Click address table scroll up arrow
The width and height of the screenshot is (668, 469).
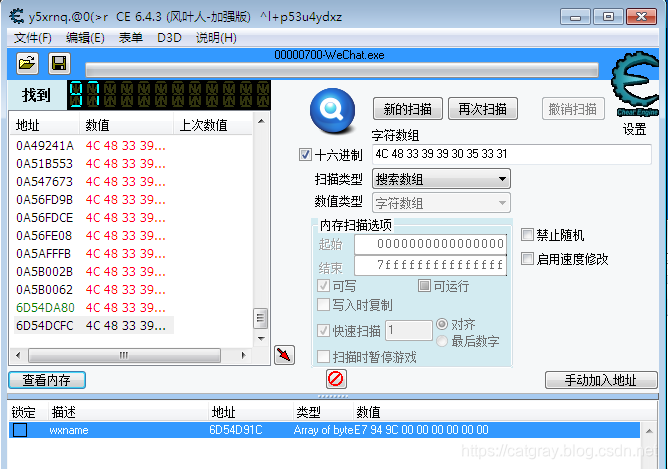pyautogui.click(x=649, y=431)
